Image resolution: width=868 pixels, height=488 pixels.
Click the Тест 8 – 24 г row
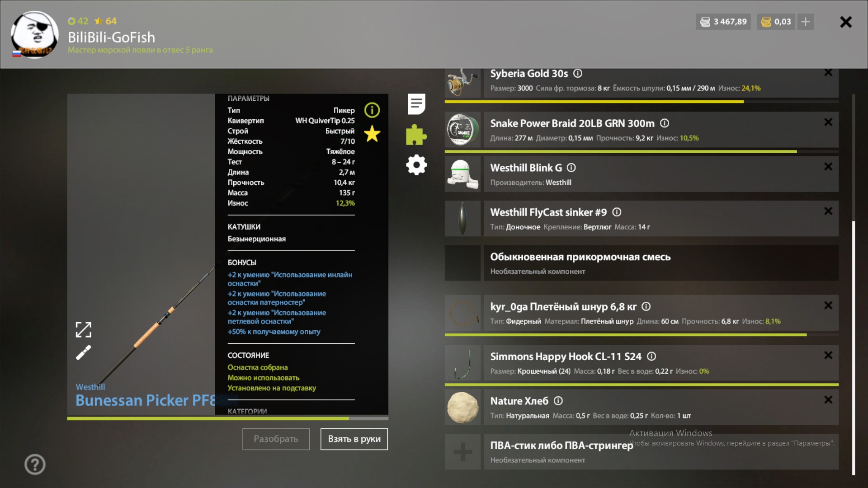coord(291,162)
